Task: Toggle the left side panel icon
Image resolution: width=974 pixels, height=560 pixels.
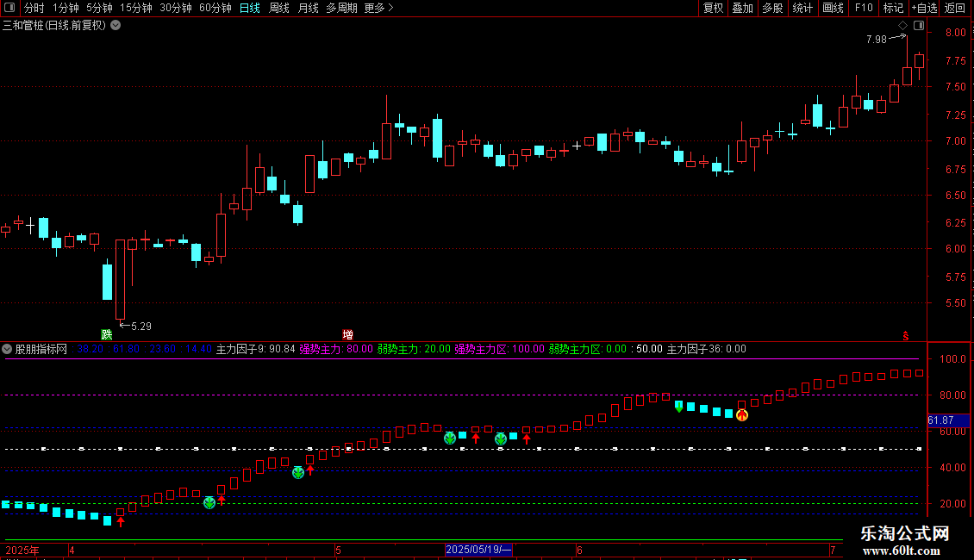Action: [9, 8]
